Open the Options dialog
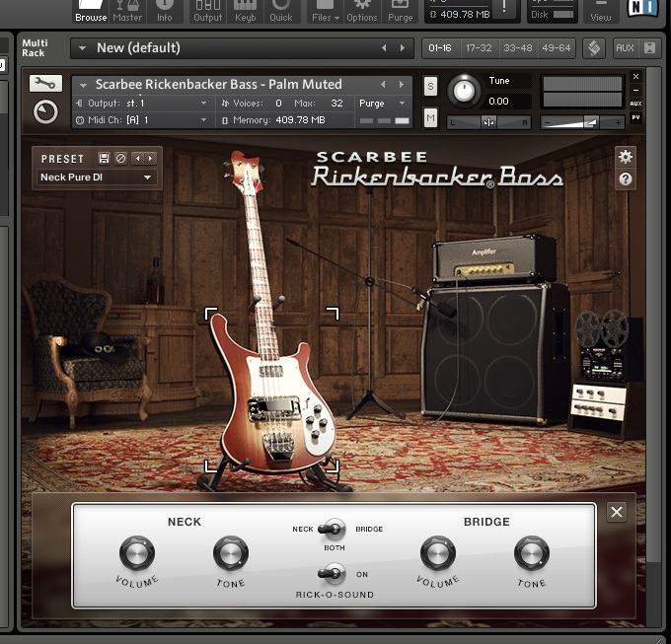This screenshot has height=644, width=671. 362,12
